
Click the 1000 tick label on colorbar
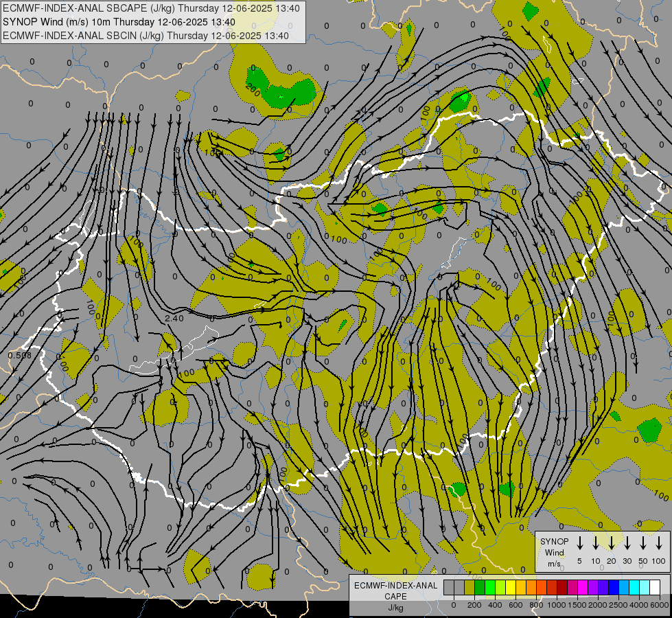(x=557, y=605)
